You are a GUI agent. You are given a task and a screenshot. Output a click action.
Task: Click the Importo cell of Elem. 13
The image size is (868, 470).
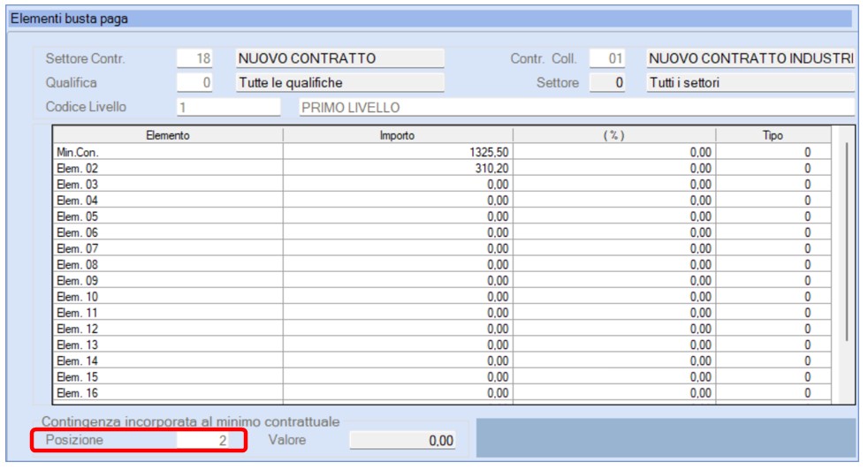(x=398, y=345)
